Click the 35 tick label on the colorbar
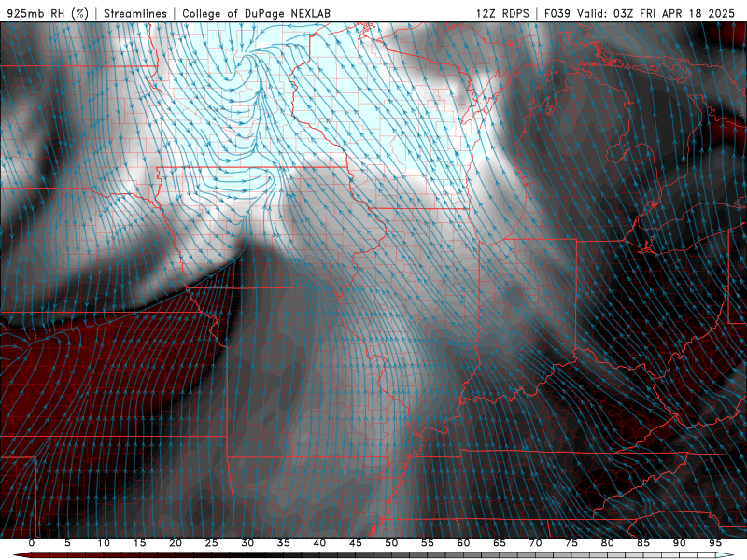This screenshot has height=560, width=747. pyautogui.click(x=284, y=543)
